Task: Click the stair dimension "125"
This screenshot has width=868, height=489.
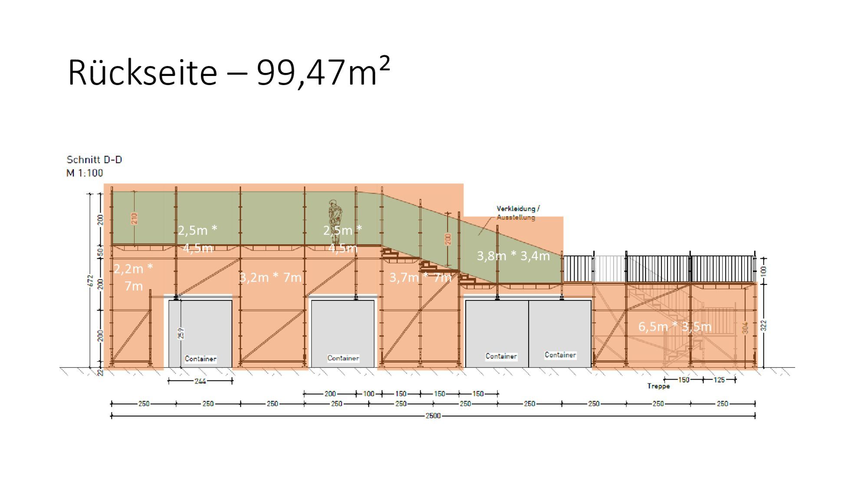Action: coord(719,380)
